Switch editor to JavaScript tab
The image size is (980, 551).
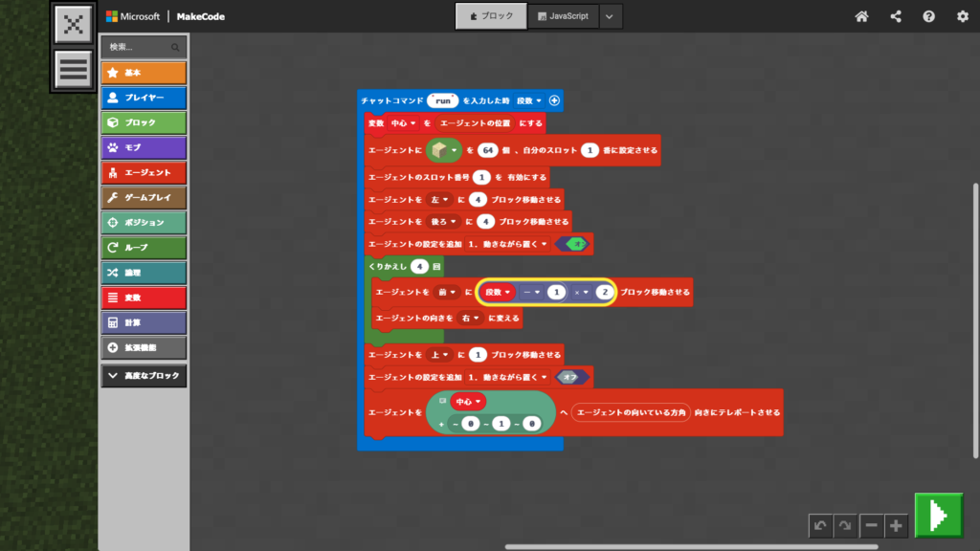point(563,16)
